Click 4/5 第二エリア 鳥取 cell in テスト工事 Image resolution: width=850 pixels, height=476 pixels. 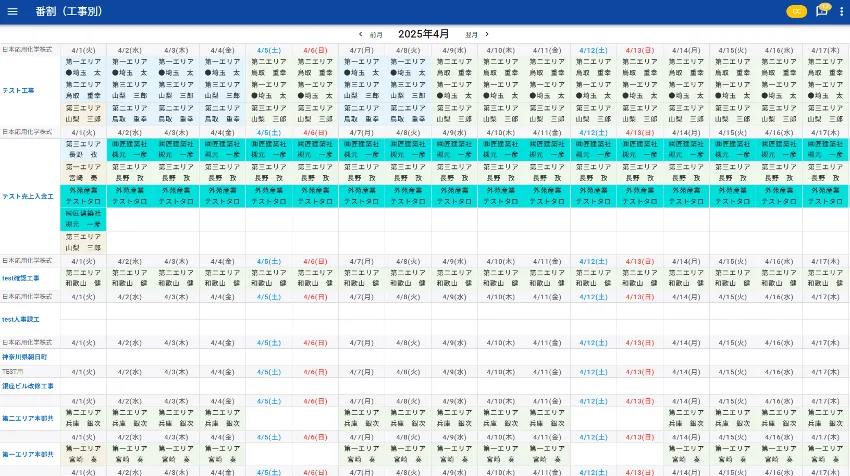pyautogui.click(x=269, y=67)
